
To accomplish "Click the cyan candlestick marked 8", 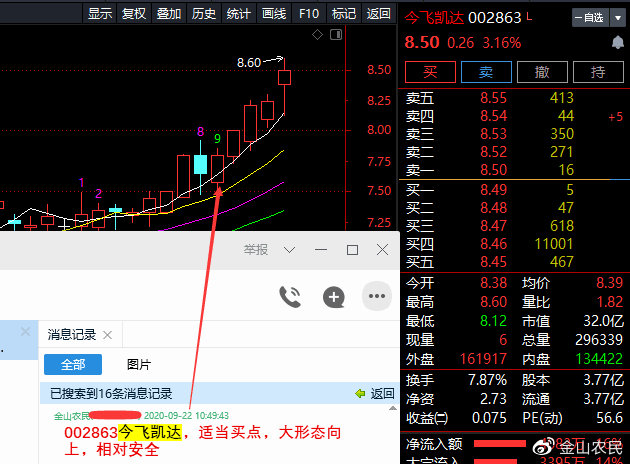I will (x=200, y=164).
